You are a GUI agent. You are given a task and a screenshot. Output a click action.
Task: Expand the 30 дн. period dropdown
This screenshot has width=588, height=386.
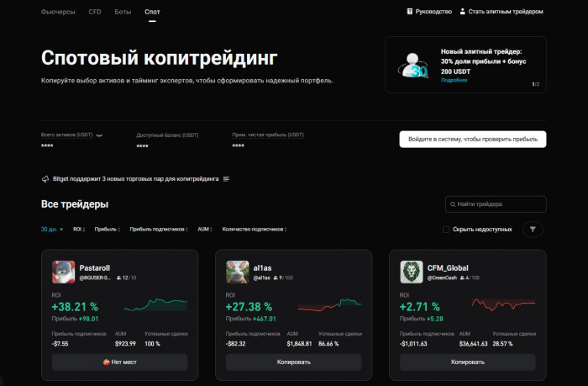click(x=52, y=229)
